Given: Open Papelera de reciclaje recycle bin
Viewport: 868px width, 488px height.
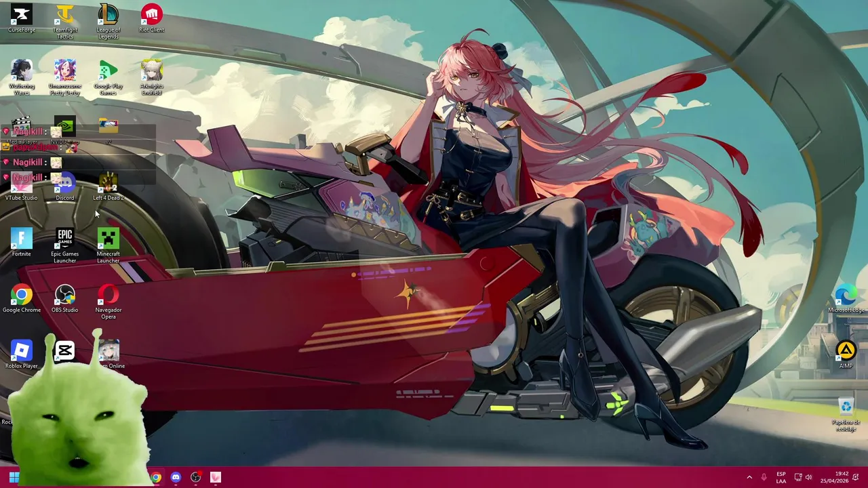Looking at the screenshot, I should tap(846, 413).
